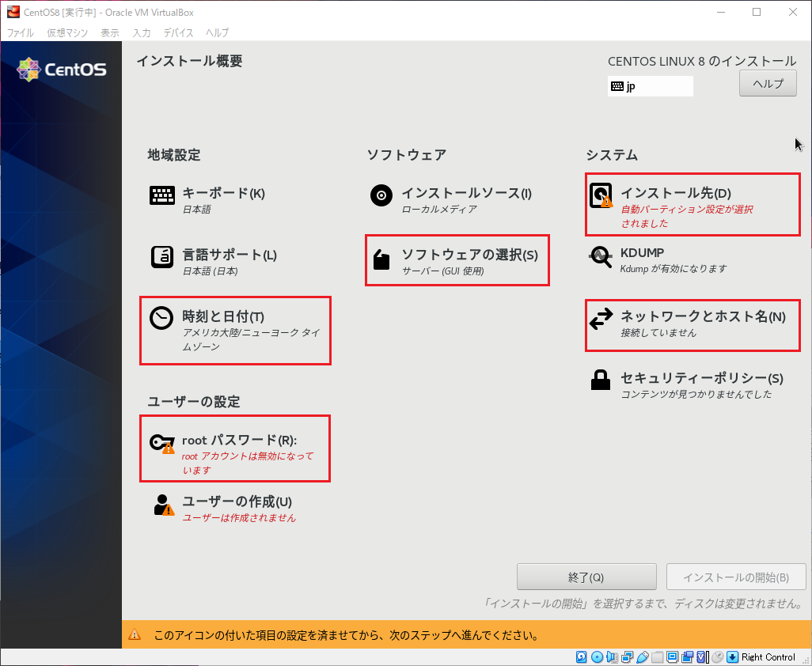
Task: Open インストール先(D) settings
Action: [693, 204]
